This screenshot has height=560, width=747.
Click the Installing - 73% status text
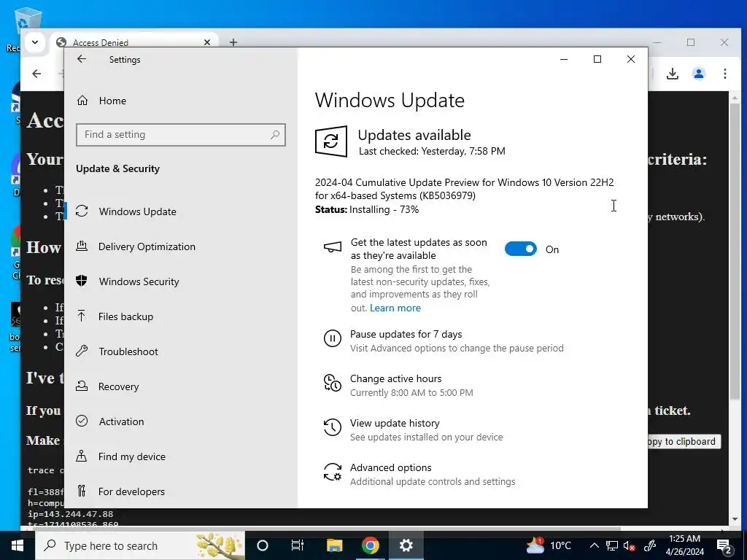pos(384,209)
